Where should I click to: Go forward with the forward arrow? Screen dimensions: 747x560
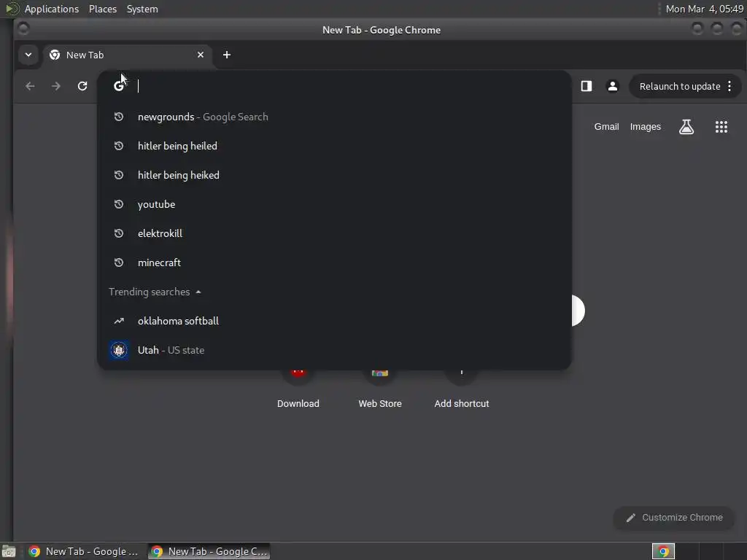pyautogui.click(x=55, y=86)
